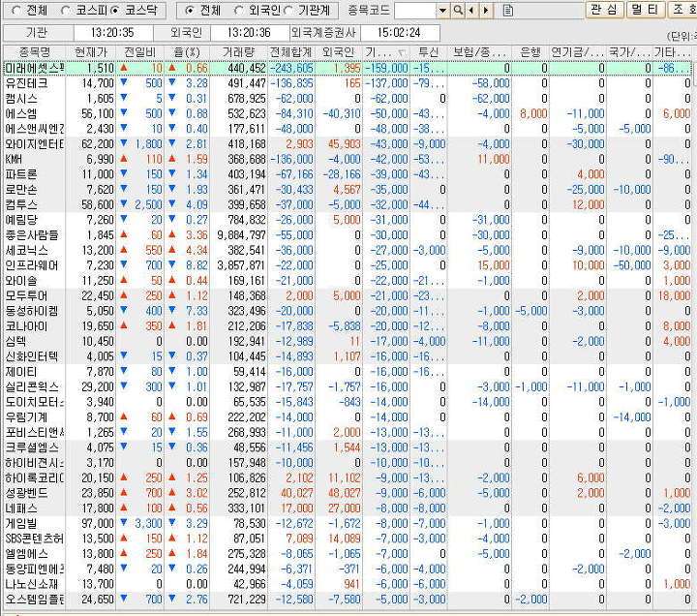The height and width of the screenshot is (616, 697).
Task: Click the 관심 button
Action: 604,10
